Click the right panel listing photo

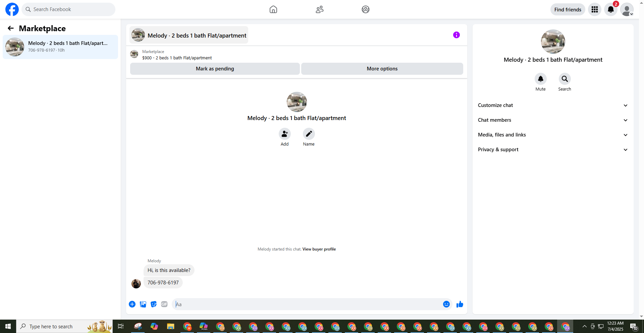click(x=553, y=42)
